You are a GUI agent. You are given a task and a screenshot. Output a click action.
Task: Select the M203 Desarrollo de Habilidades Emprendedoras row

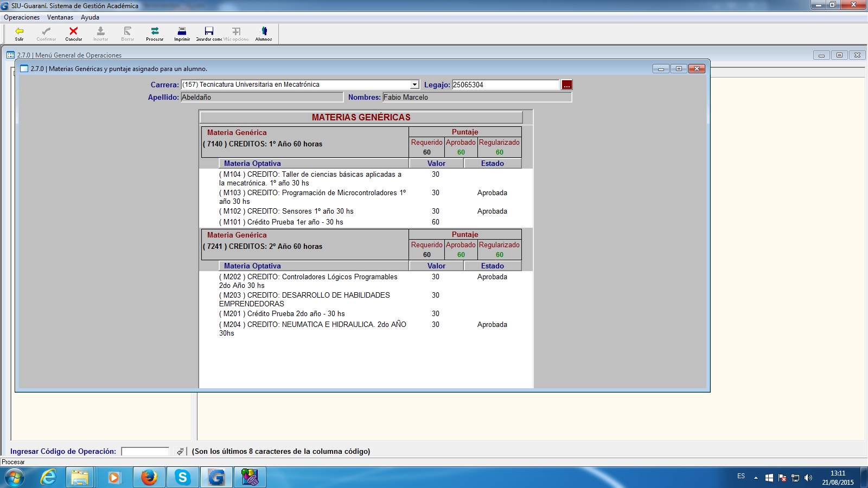point(366,299)
